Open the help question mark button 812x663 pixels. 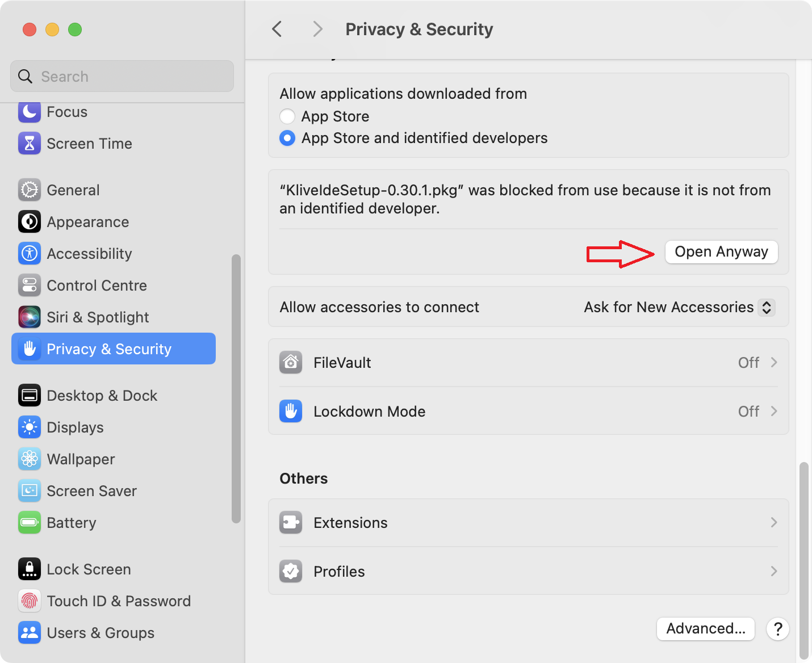[778, 629]
